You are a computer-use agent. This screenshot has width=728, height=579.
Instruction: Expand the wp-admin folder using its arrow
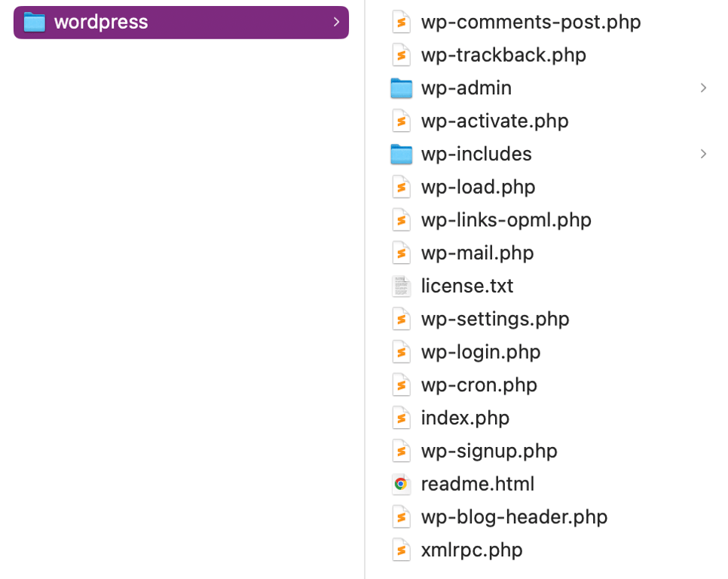point(702,87)
